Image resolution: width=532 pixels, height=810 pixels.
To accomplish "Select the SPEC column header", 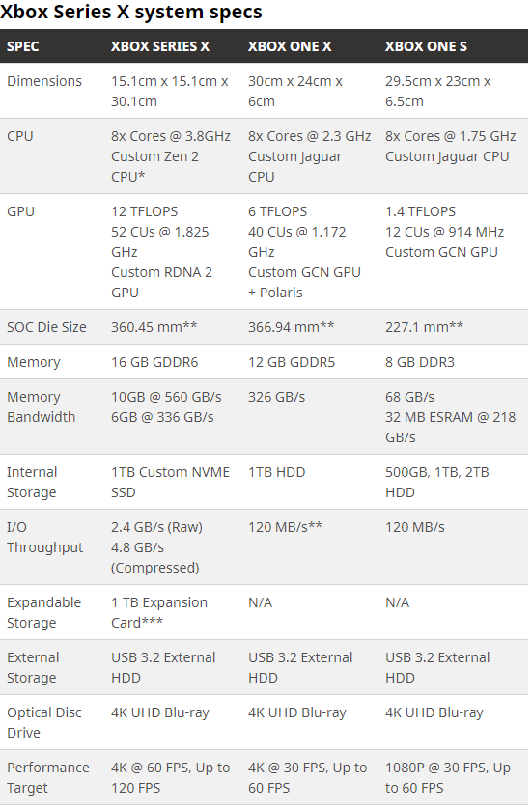I will pos(23,46).
